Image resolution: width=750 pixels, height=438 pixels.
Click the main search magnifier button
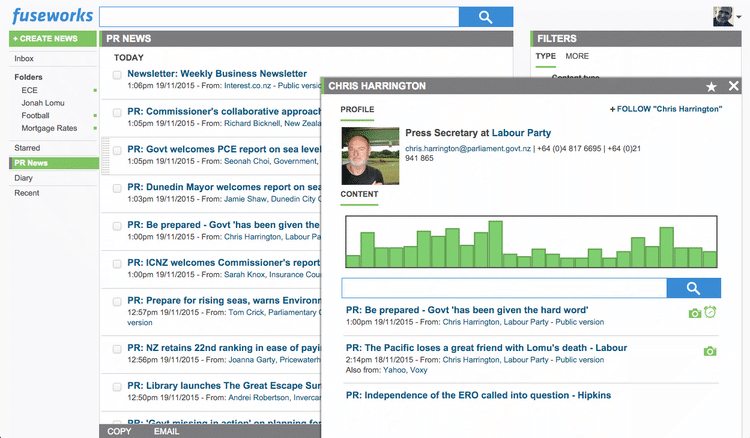485,17
